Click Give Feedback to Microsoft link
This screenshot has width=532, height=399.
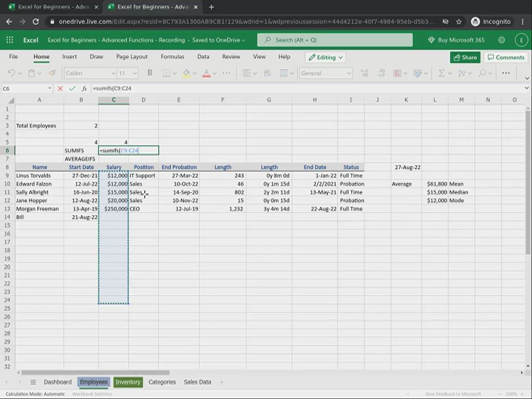point(453,394)
